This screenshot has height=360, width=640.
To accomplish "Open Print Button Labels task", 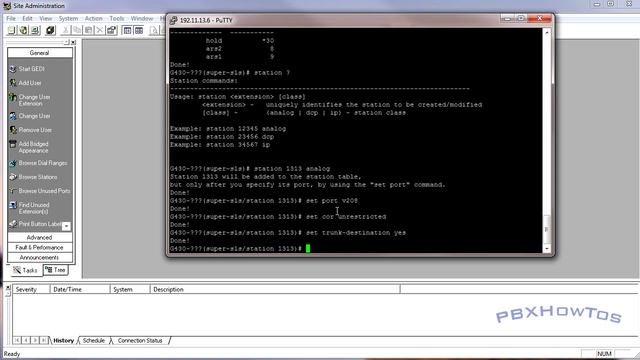I will click(36, 224).
